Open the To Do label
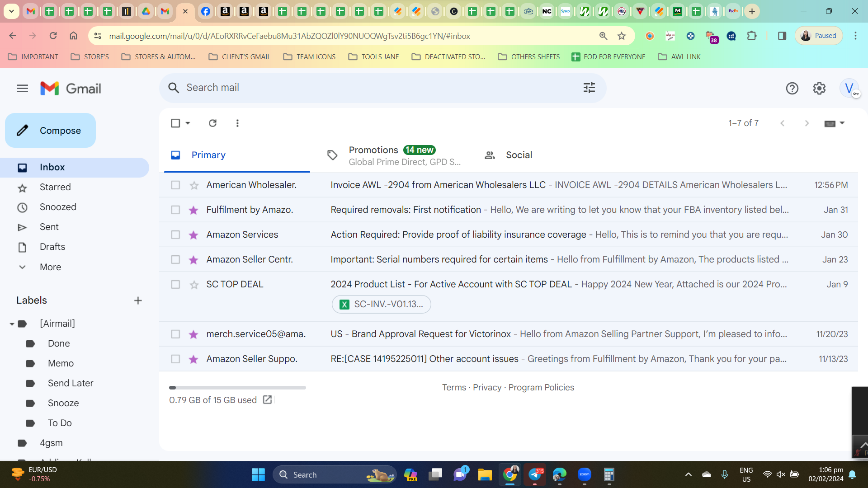Viewport: 868px width, 488px height. click(x=60, y=423)
